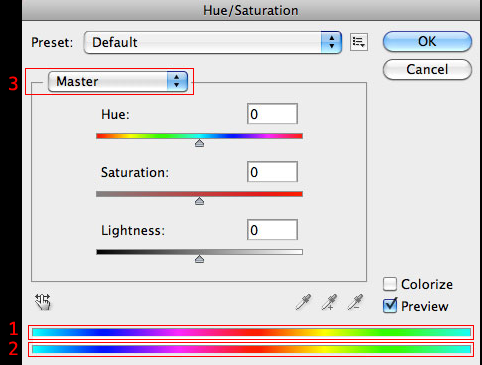Click the upper color spectrum bar
Screen dimensions: 482x365
(x=251, y=332)
